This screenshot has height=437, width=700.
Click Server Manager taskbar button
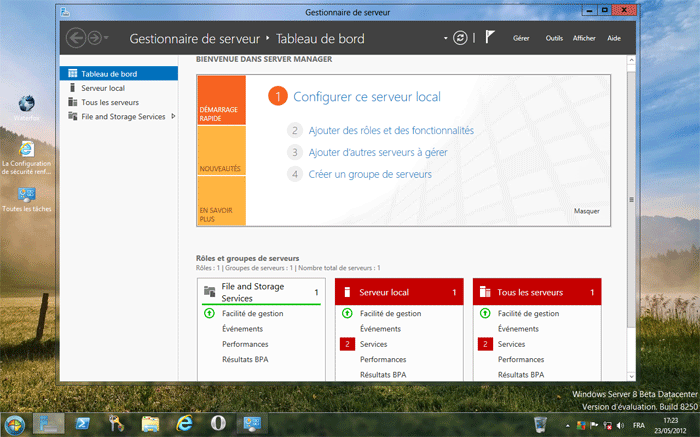[x=49, y=424]
